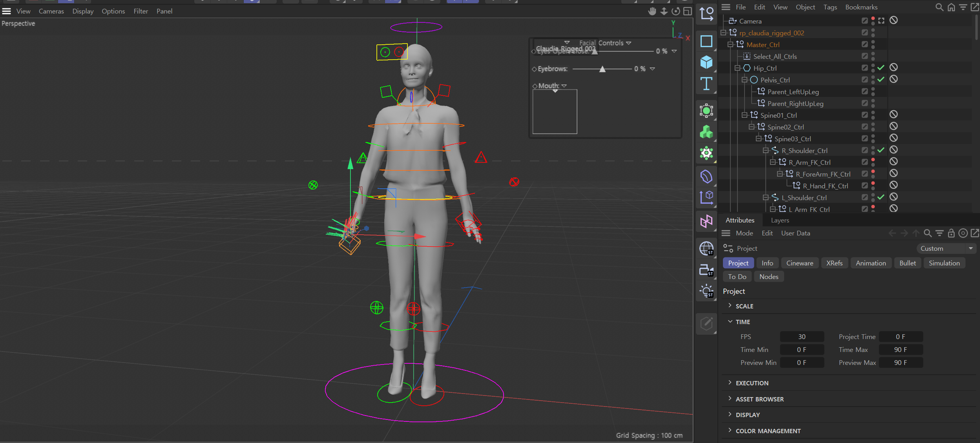Screen dimensions: 980x443
Task: Click the Mouth control square pad
Action: click(555, 112)
